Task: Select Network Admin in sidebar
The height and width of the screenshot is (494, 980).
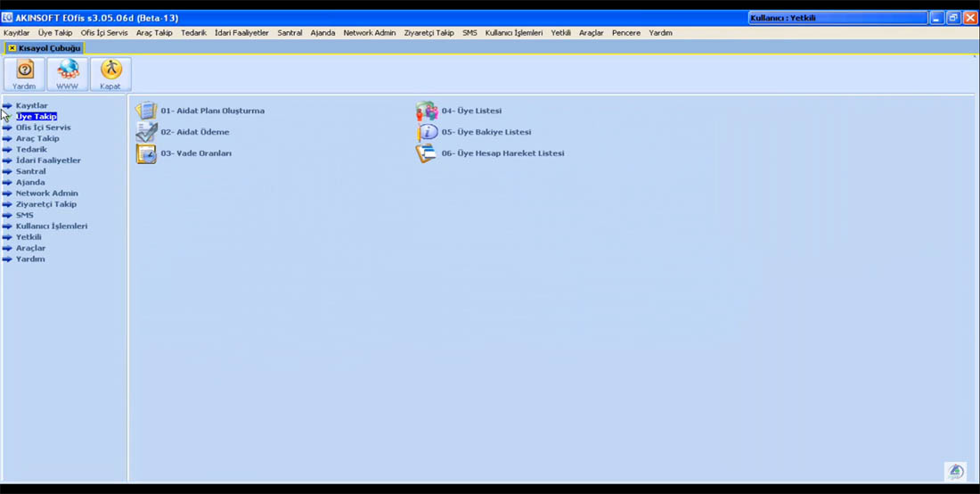Action: click(47, 193)
